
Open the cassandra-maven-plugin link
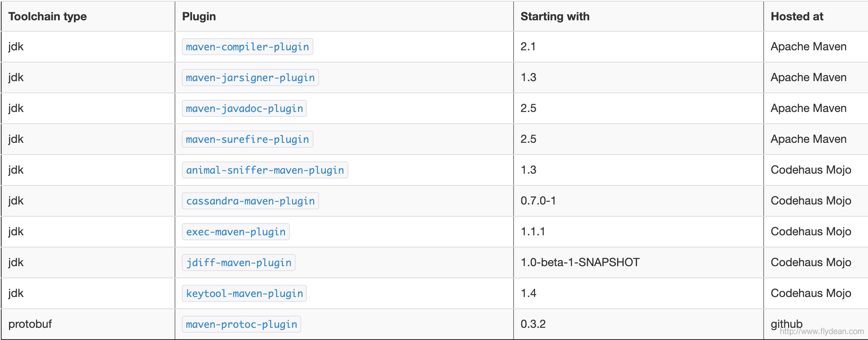point(250,201)
